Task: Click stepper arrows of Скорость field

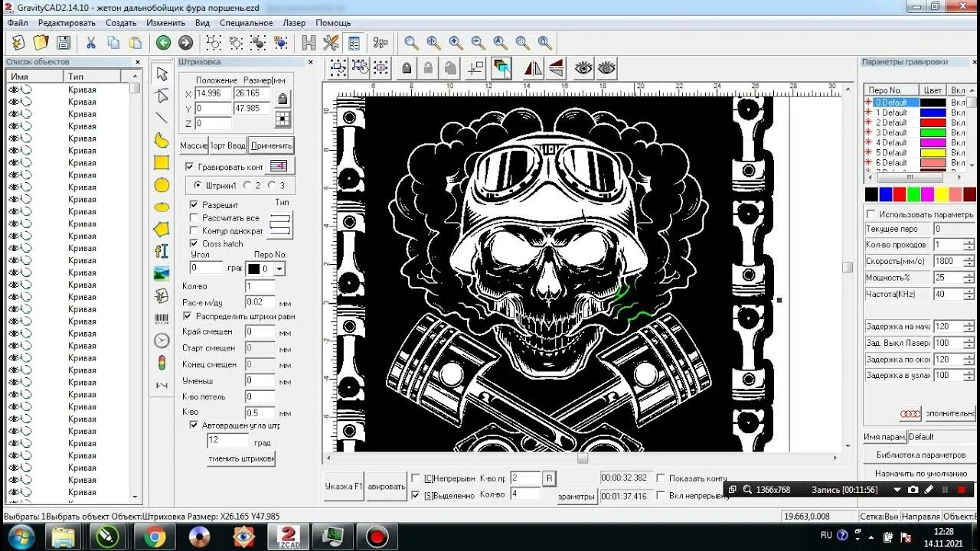Action: pyautogui.click(x=969, y=261)
